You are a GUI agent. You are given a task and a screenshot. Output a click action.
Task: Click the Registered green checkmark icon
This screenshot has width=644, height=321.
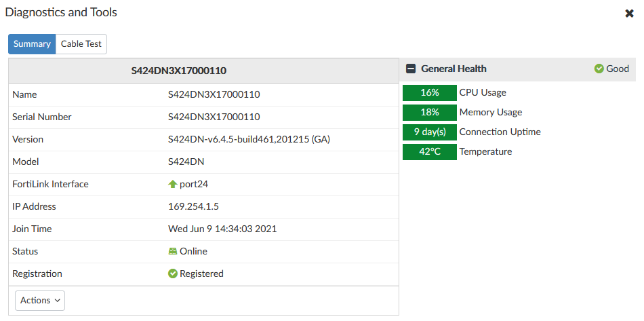point(172,273)
